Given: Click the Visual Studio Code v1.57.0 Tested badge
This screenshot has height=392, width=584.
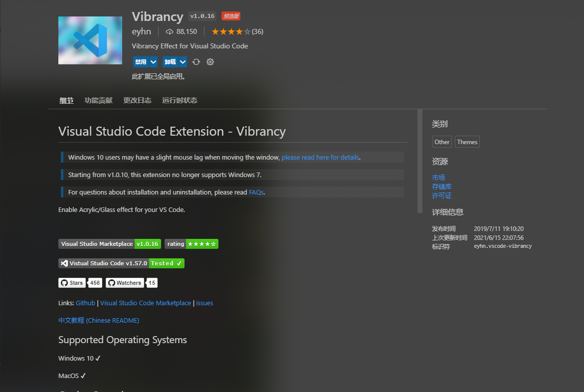Looking at the screenshot, I should [x=121, y=263].
